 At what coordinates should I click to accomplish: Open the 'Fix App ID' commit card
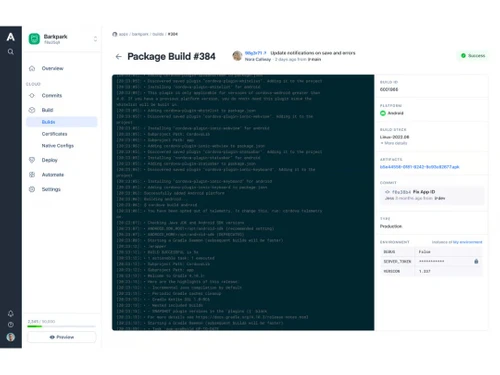point(432,195)
